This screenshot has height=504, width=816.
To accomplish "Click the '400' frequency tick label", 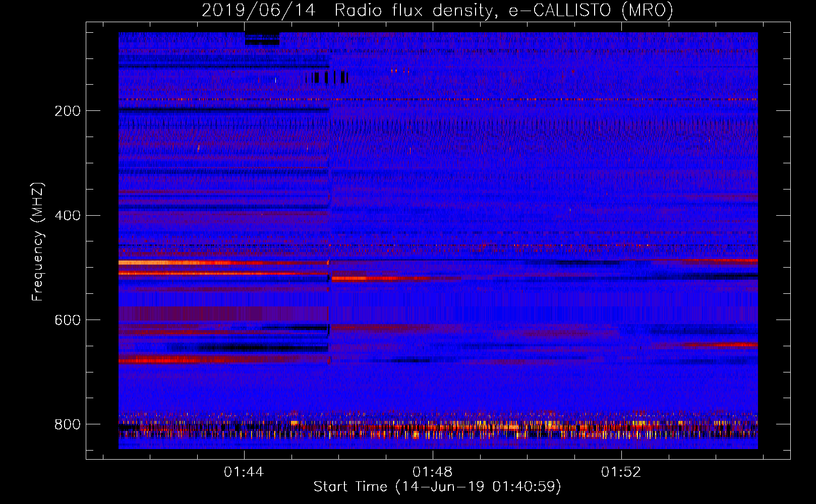I will 68,216.
